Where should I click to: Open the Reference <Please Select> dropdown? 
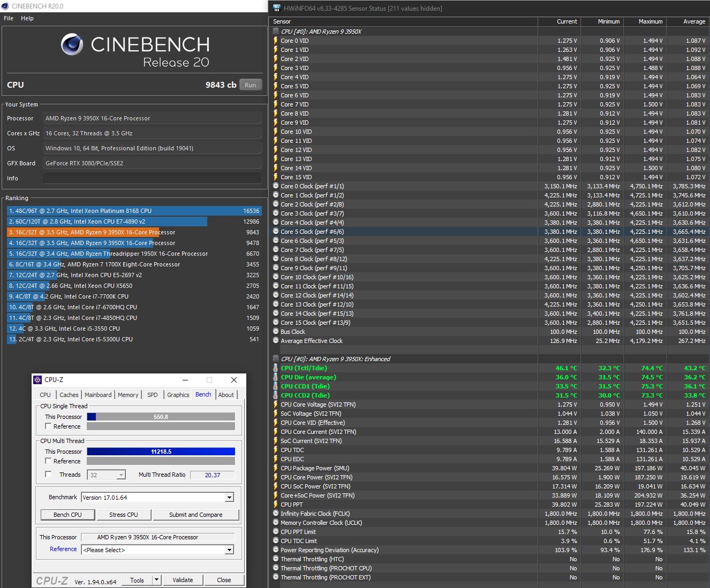pyautogui.click(x=157, y=550)
